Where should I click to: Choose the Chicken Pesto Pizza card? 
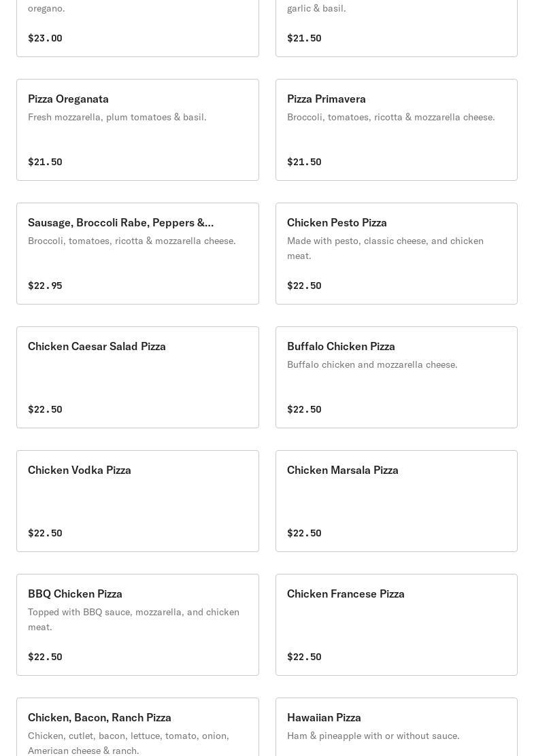396,254
